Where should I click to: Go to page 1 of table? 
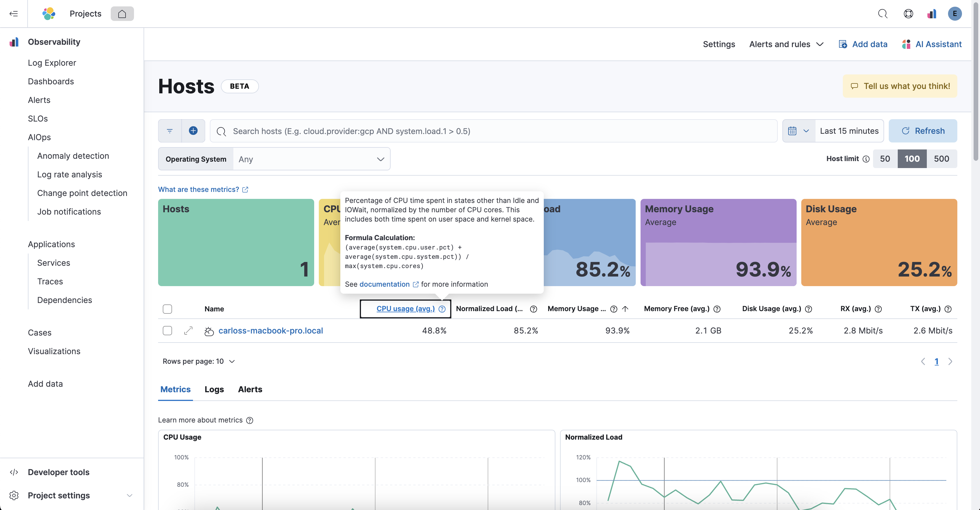tap(937, 362)
